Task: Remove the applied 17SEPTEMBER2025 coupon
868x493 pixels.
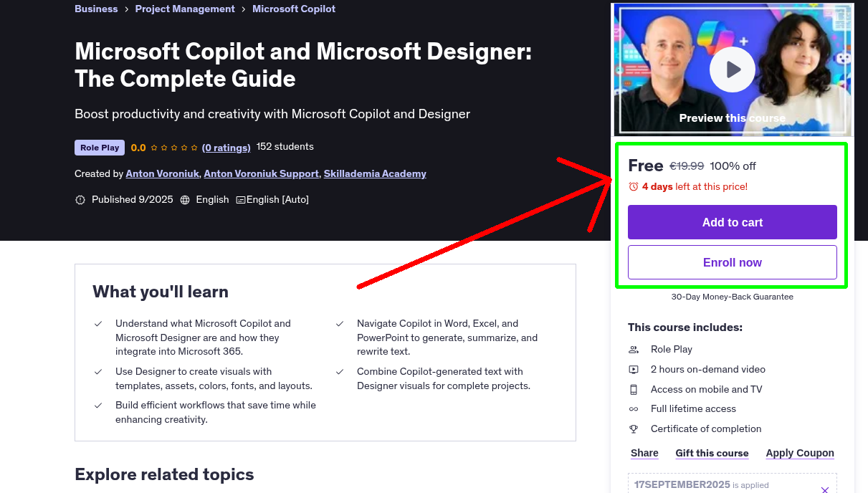Action: pos(825,489)
